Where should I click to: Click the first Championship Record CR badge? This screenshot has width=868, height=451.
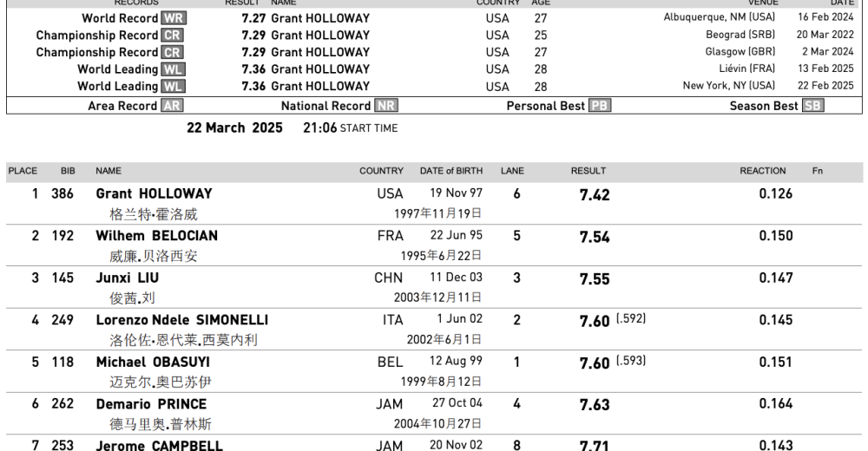(172, 36)
